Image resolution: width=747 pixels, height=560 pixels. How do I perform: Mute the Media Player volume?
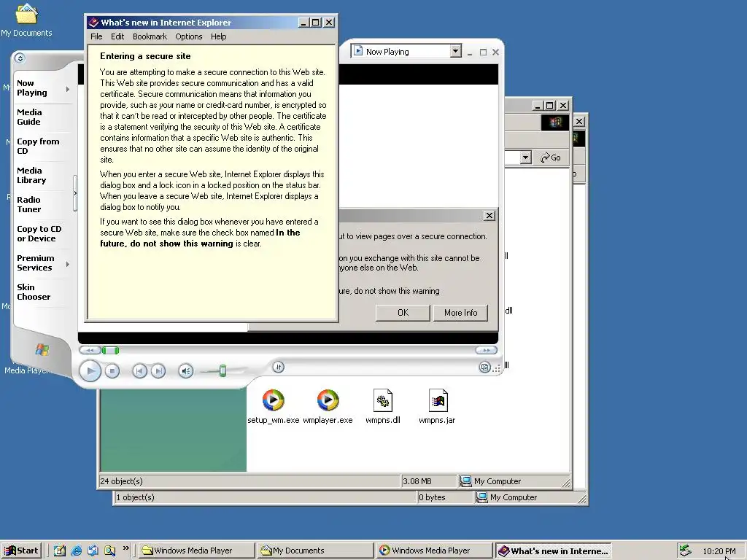tap(186, 371)
